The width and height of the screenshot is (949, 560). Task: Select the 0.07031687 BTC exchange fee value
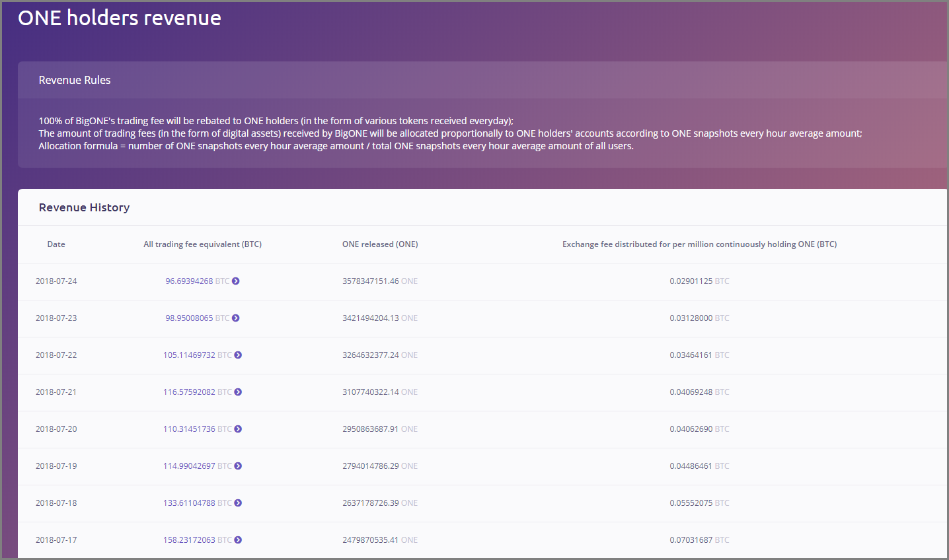[700, 540]
